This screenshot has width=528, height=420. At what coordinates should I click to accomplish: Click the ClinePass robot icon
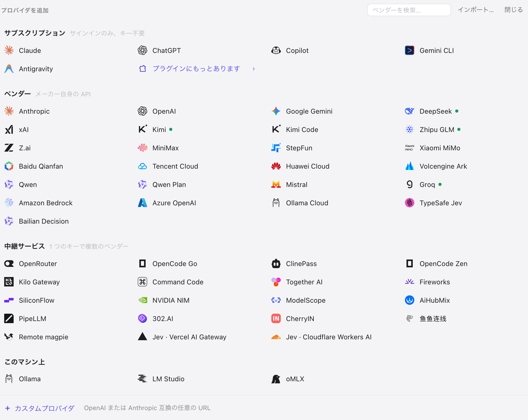pos(276,263)
